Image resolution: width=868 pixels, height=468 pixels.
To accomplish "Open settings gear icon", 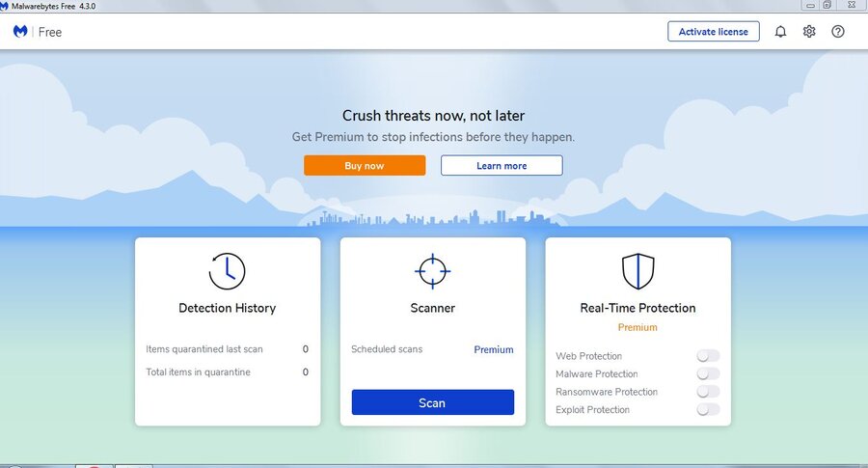I will tap(809, 32).
